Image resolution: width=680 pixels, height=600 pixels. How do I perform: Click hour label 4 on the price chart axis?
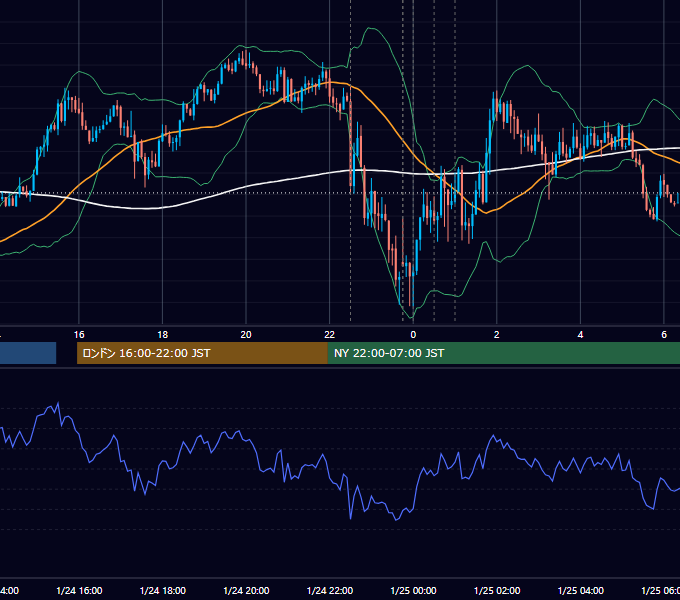[x=580, y=335]
